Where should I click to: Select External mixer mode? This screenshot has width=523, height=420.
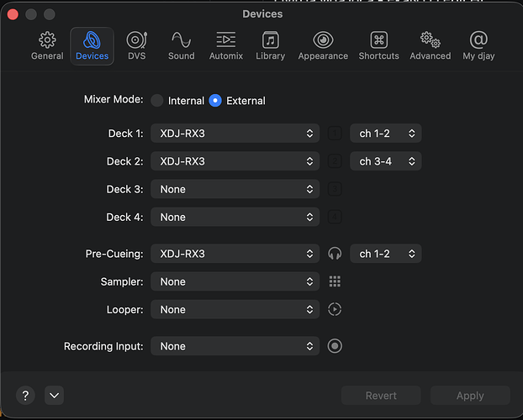(215, 101)
